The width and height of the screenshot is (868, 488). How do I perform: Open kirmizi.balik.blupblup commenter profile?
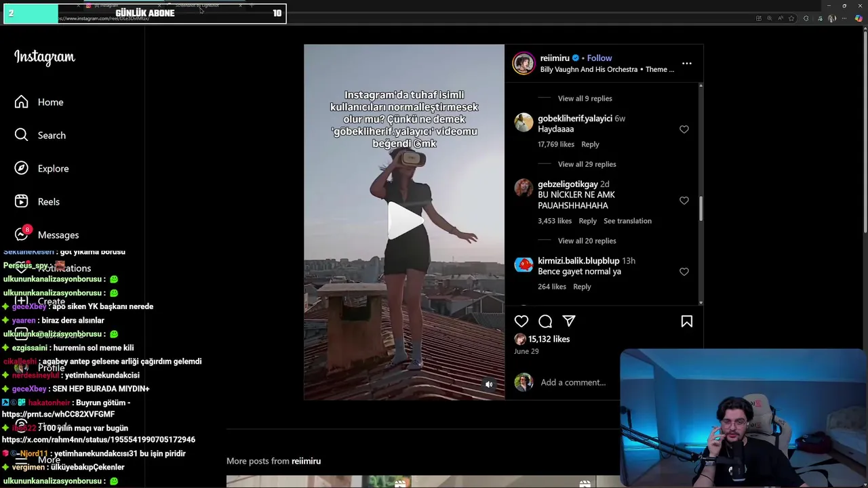[x=578, y=261]
